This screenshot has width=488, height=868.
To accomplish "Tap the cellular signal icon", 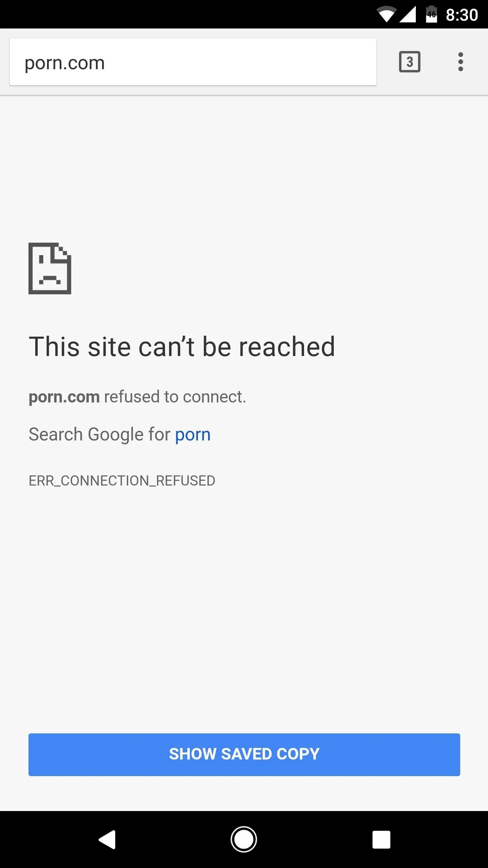I will point(408,15).
